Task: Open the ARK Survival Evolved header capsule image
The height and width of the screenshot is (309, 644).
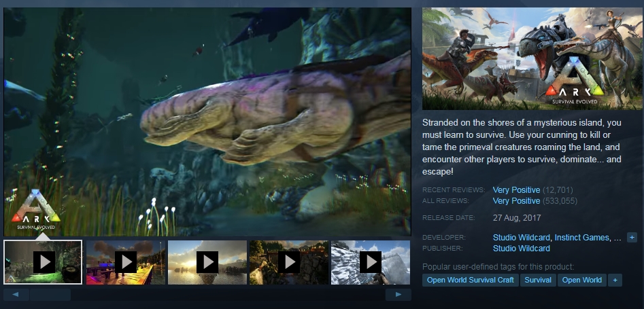Action: [x=532, y=58]
